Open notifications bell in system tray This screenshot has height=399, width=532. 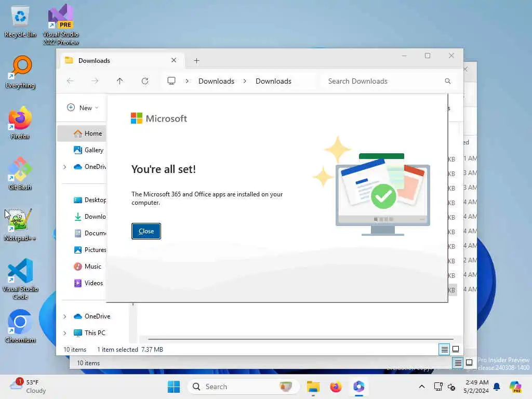pyautogui.click(x=497, y=387)
